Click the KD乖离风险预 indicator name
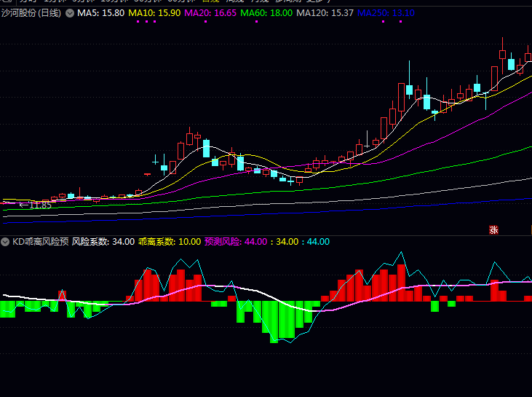Screen dimensions: 532x397 [40, 242]
